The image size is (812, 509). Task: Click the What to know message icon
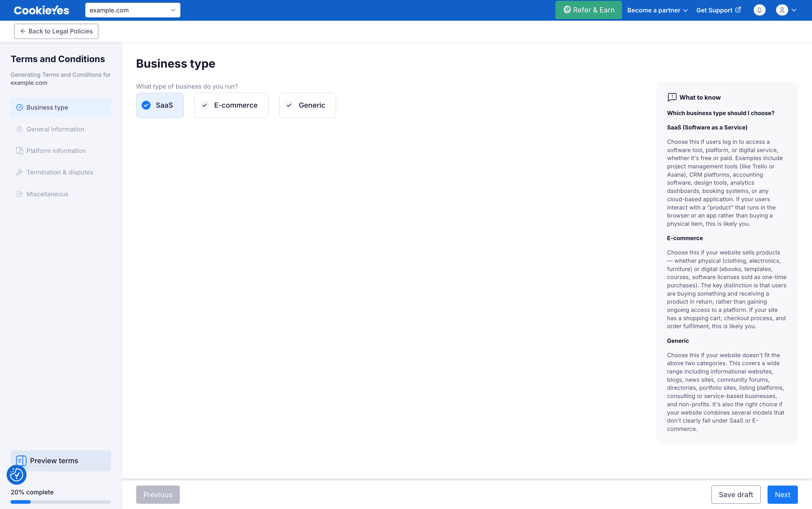point(672,97)
